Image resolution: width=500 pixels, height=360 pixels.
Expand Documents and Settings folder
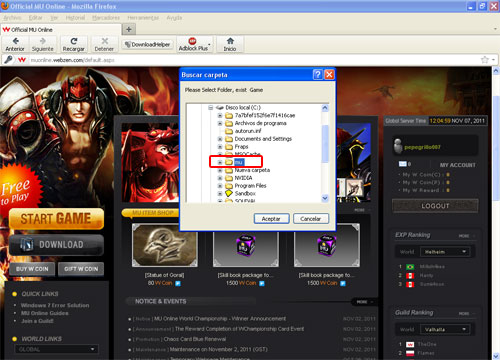(220, 139)
